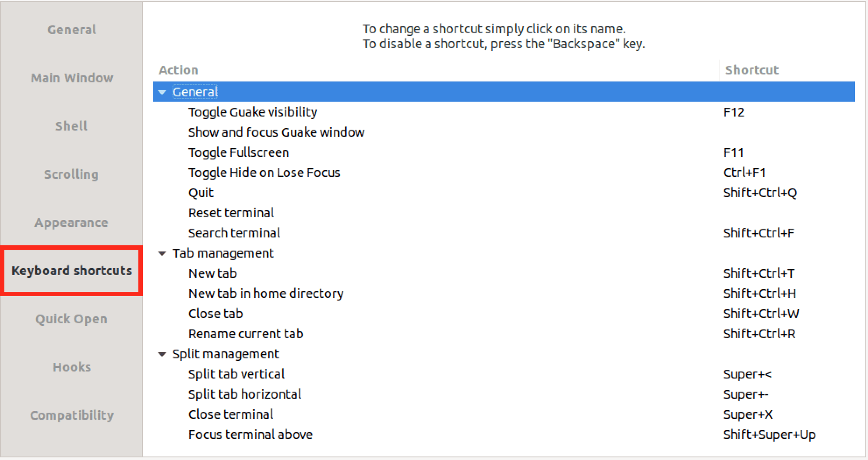Select the Quit shortcut row
The image size is (868, 460).
pos(201,192)
